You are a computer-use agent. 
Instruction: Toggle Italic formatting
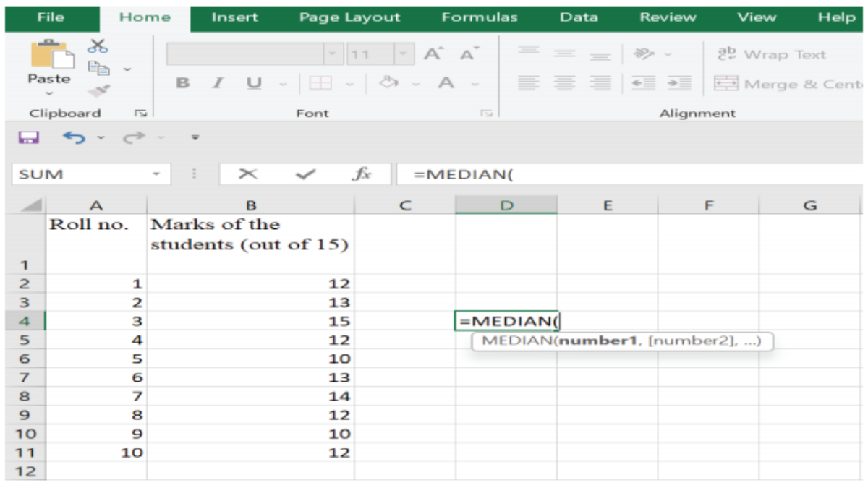(217, 83)
